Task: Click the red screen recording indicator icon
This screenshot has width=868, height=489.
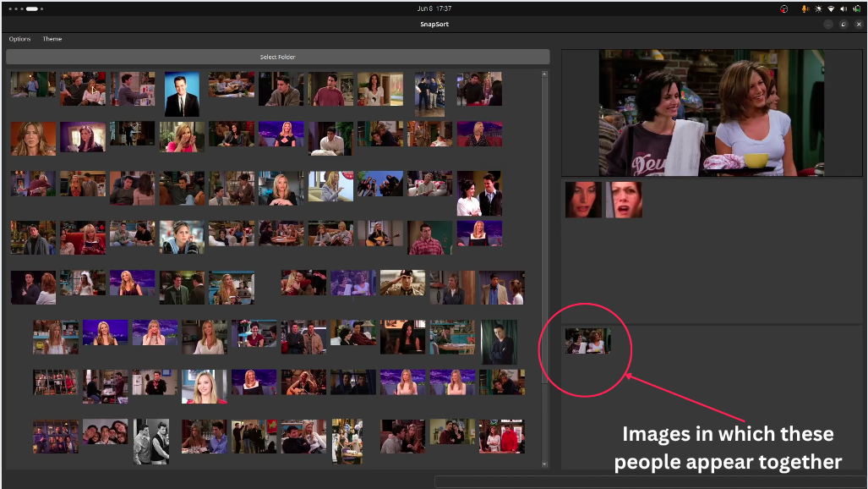Action: point(783,8)
